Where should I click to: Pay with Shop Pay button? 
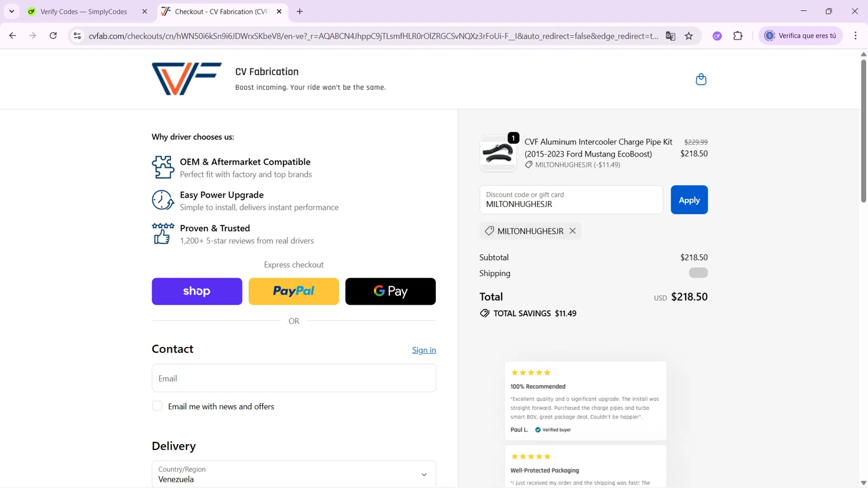pos(197,291)
